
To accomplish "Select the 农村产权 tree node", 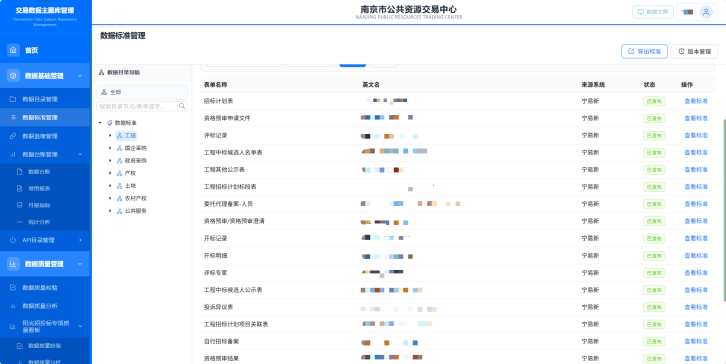I will coord(135,198).
